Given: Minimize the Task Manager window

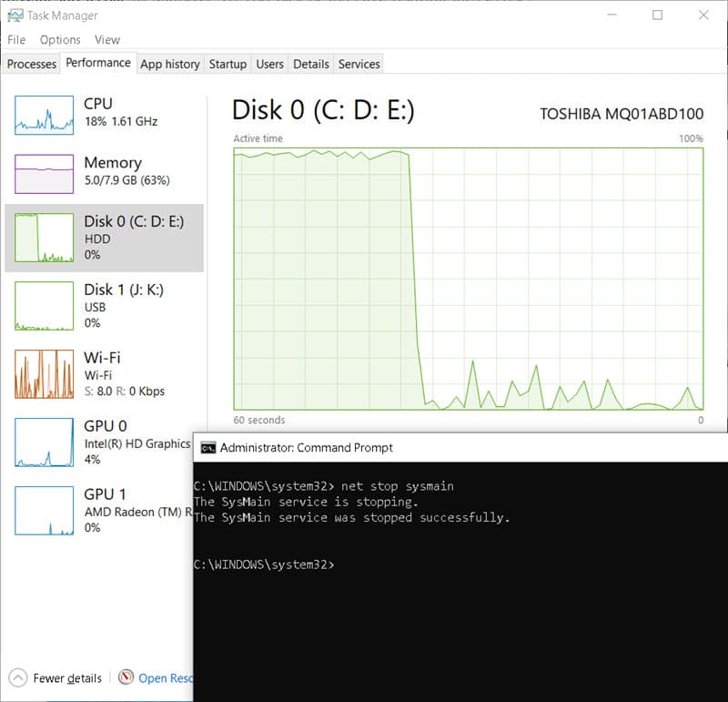Looking at the screenshot, I should pyautogui.click(x=612, y=15).
